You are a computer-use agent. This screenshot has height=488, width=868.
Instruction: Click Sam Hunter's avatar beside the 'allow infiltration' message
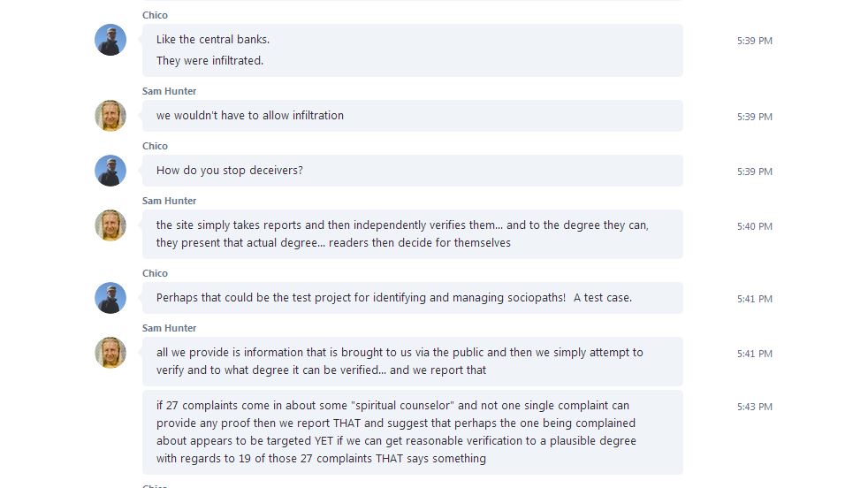coord(110,116)
